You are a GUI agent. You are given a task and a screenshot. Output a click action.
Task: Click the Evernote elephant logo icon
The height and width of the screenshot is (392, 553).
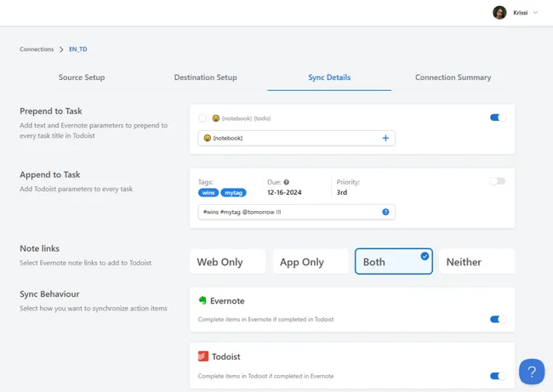point(202,300)
